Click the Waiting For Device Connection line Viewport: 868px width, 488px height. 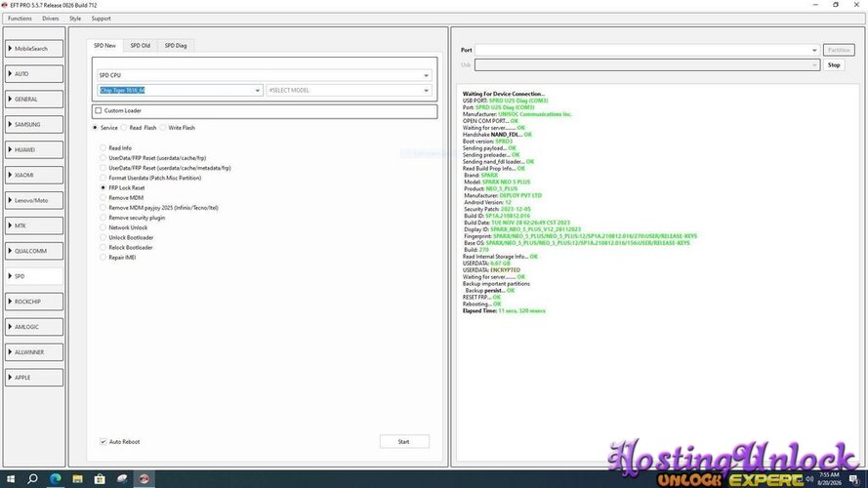pos(503,94)
